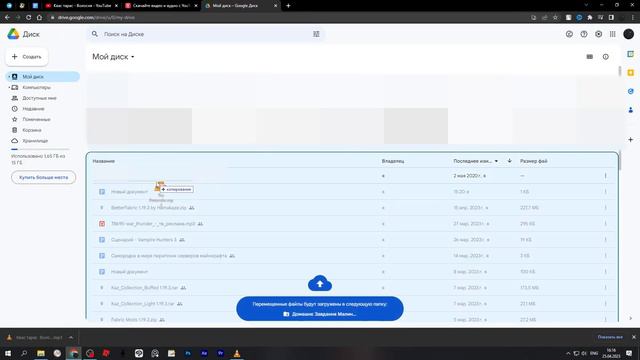The width and height of the screenshot is (640, 360).
Task: Open VLC from the taskbar
Action: pyautogui.click(x=237, y=353)
